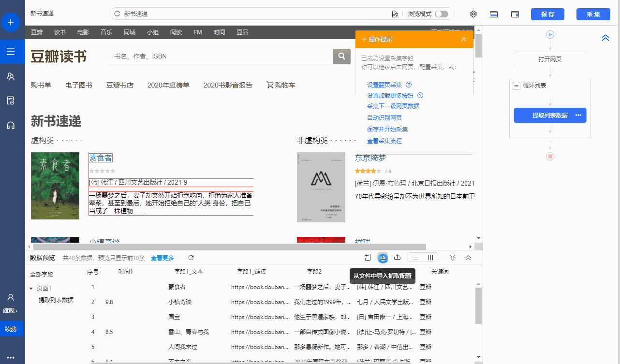620x364 pixels.
Task: Collapse the workflow panel with double chevron
Action: point(605,38)
